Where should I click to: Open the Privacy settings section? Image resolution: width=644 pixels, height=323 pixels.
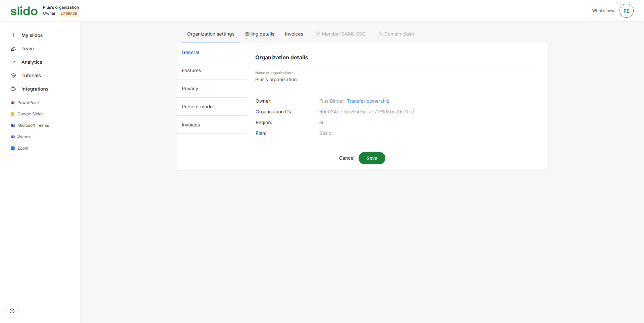tap(190, 89)
